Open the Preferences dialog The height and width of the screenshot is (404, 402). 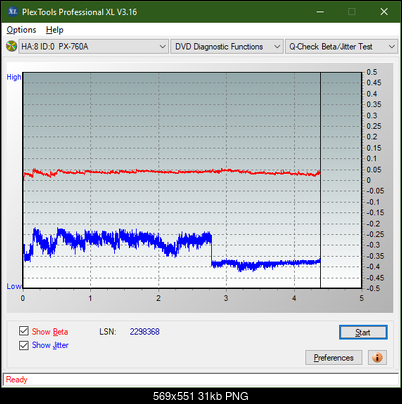[334, 358]
